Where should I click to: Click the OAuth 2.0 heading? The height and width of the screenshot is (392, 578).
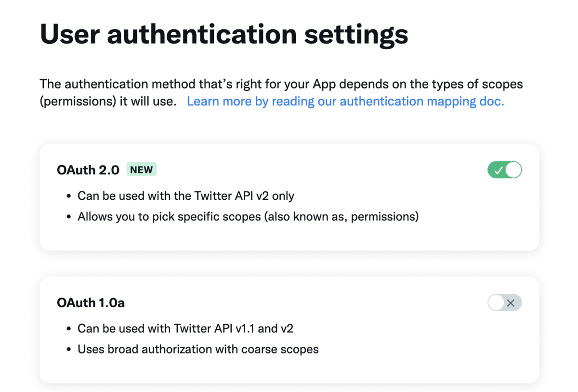click(88, 170)
